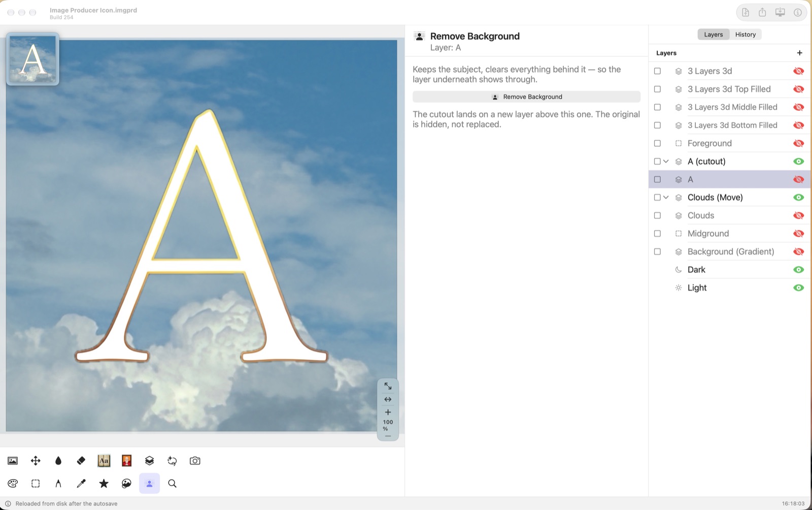Collapse the Clouds (Move) layer chevron
The image size is (812, 510).
point(666,198)
